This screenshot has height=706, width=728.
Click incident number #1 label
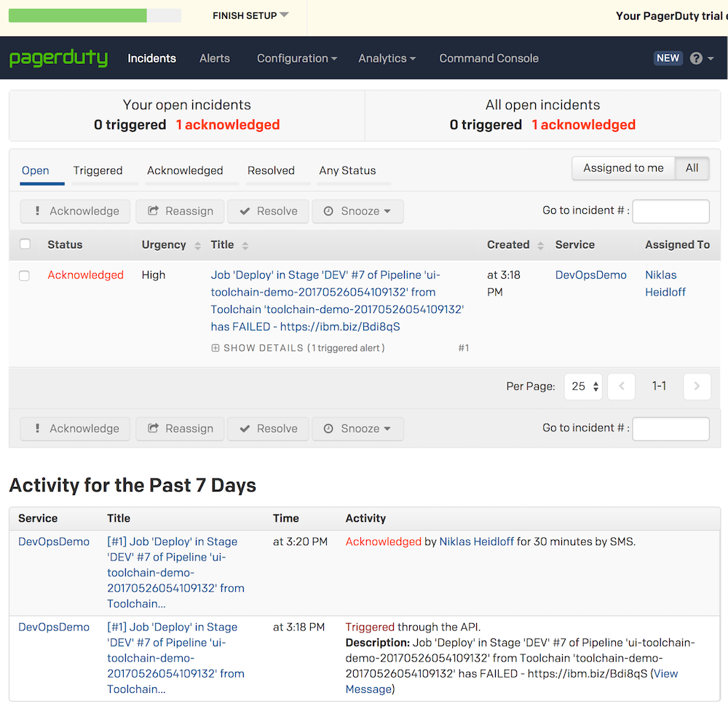pos(463,348)
